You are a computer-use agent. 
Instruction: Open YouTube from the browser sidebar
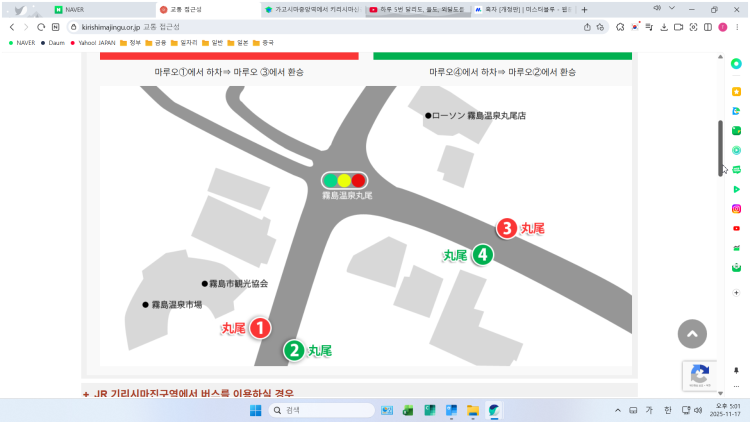click(736, 228)
